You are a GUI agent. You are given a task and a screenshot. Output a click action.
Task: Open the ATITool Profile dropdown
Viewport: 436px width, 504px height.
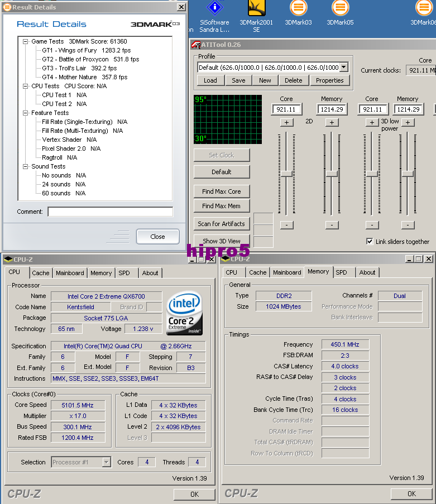(x=344, y=67)
